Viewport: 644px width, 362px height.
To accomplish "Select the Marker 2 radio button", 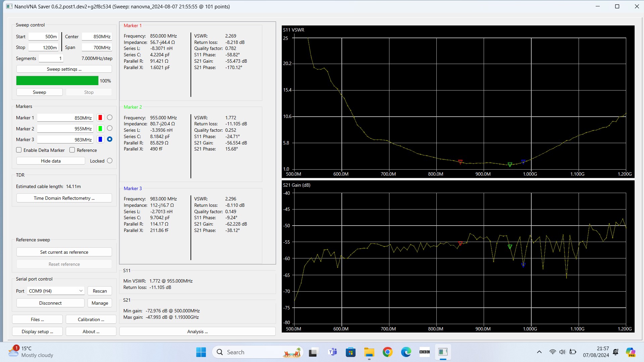I will [x=110, y=128].
